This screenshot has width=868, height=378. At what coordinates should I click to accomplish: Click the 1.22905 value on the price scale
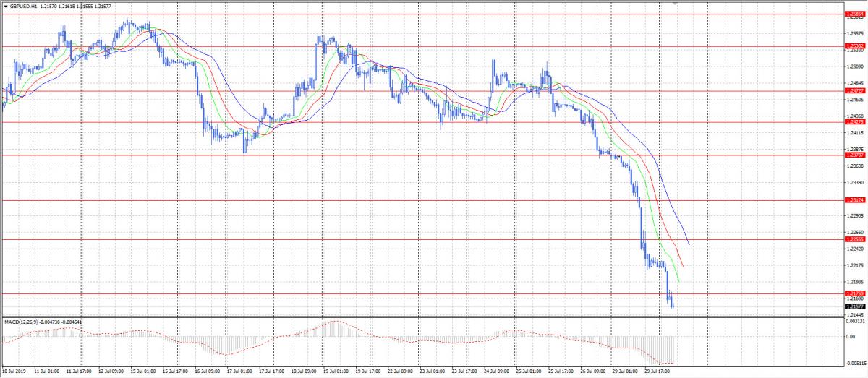pyautogui.click(x=855, y=216)
